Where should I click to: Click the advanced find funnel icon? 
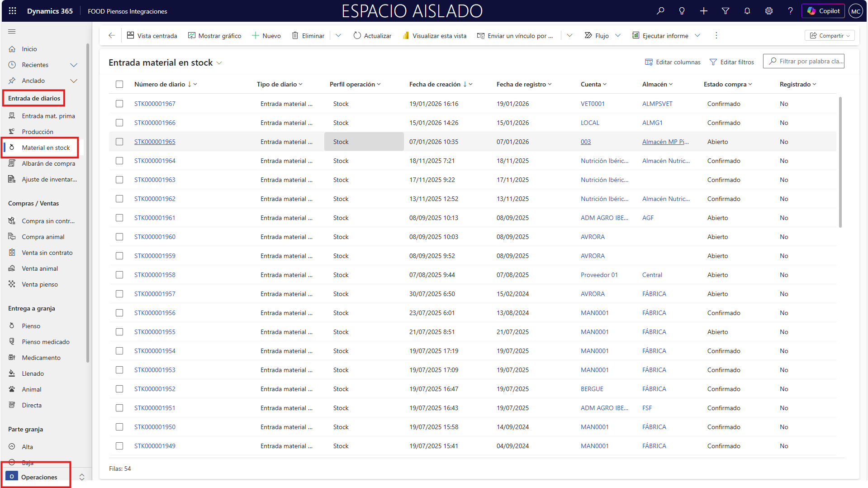click(x=726, y=11)
